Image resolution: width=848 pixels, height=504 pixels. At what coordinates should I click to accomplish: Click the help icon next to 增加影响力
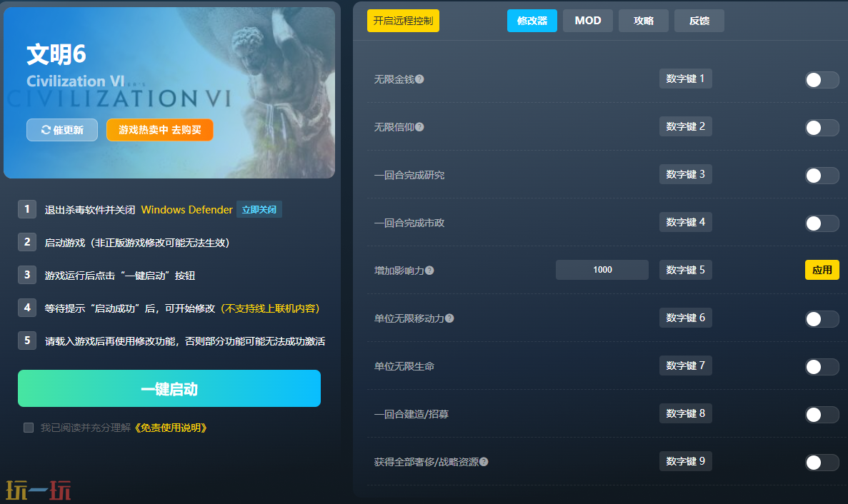pyautogui.click(x=429, y=271)
